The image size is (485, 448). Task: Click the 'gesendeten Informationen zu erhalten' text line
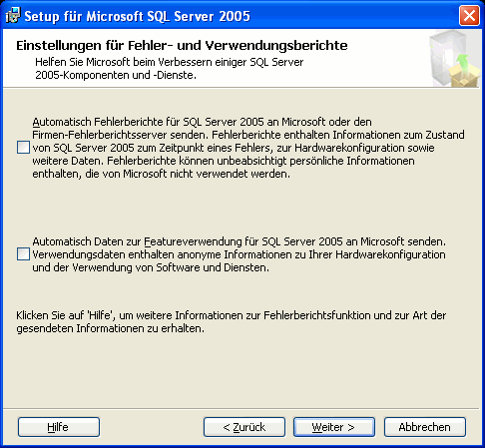point(110,328)
